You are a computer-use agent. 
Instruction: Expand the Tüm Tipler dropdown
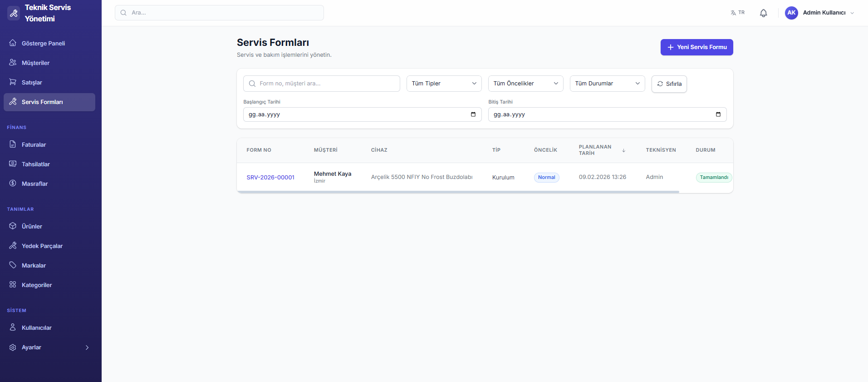click(443, 84)
